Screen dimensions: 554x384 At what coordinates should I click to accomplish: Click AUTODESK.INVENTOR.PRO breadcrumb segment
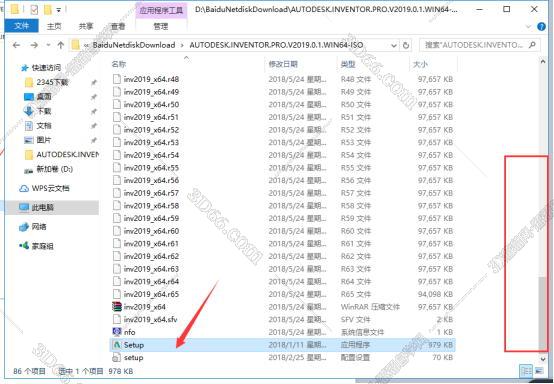(276, 45)
